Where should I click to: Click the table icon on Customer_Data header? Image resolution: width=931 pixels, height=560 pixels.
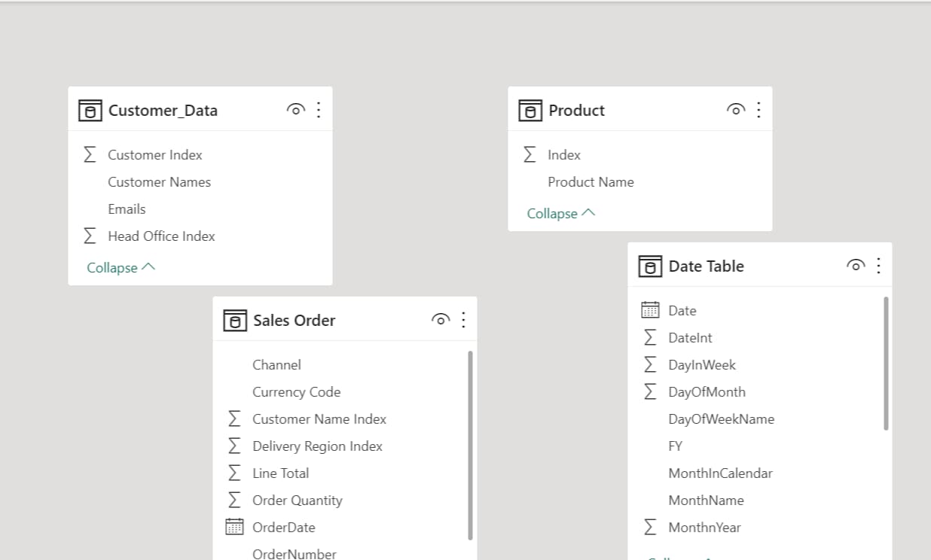click(x=90, y=110)
